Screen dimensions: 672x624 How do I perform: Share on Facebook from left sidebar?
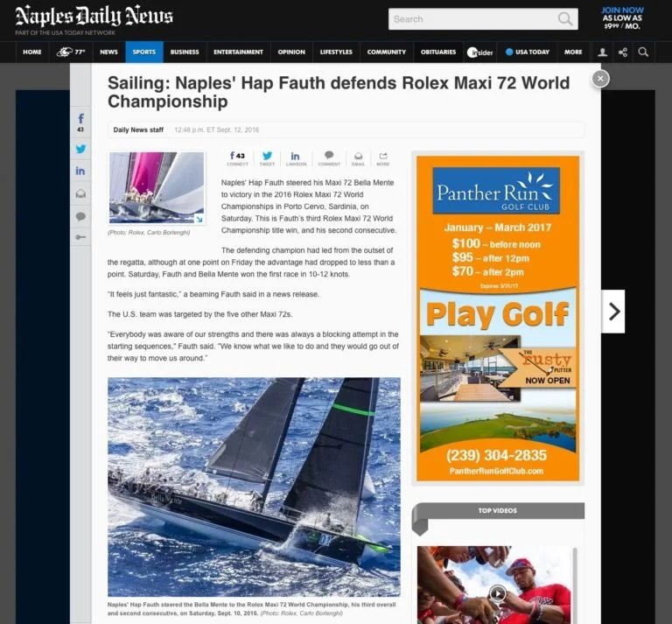(80, 123)
